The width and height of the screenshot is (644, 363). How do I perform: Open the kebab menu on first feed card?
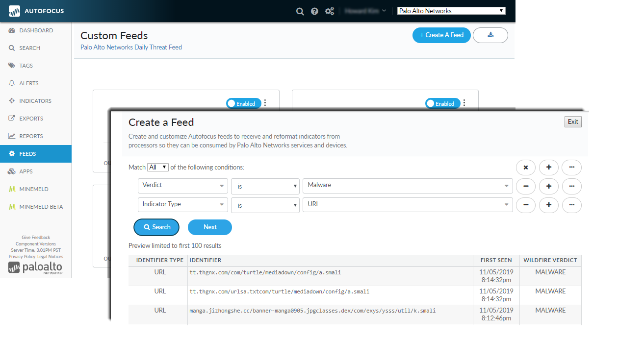265,103
